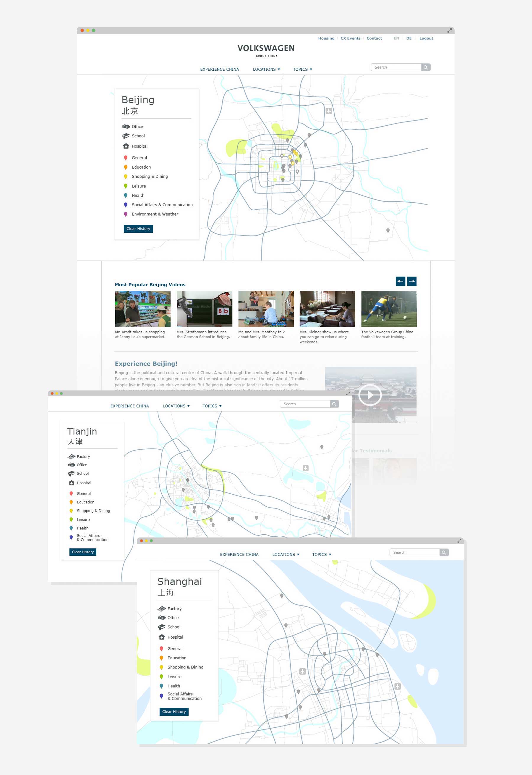Screen dimensions: 532x775
Task: Click the Factory icon in Tianjin legend
Action: [71, 456]
